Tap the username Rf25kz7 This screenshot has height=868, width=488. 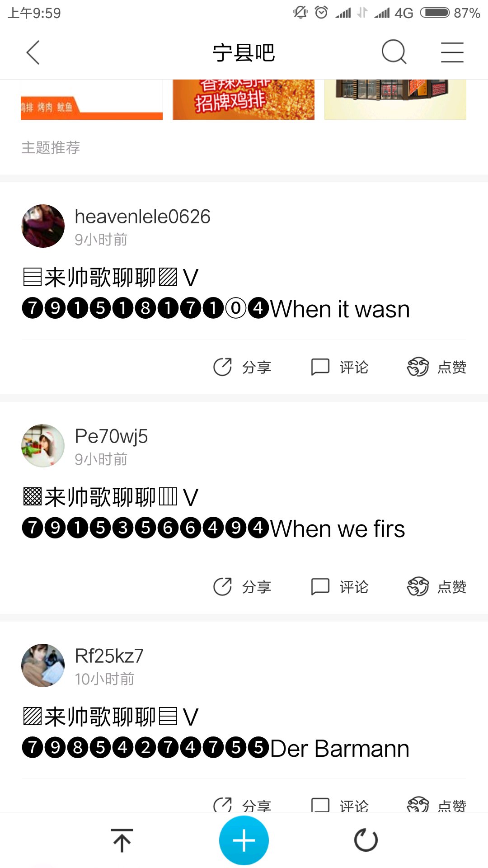pyautogui.click(x=109, y=656)
